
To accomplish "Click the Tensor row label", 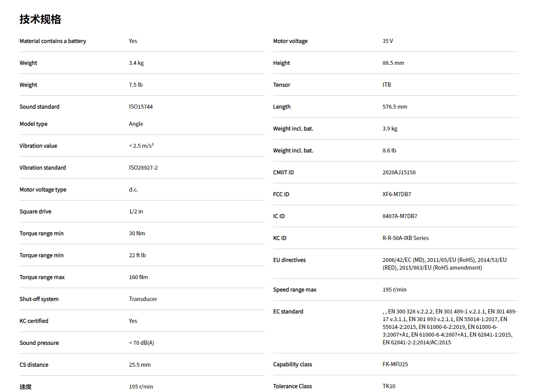I will coord(282,85).
